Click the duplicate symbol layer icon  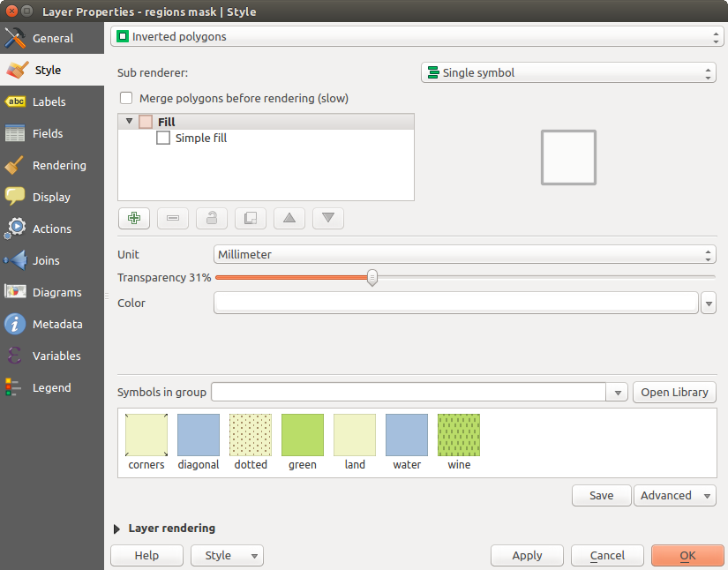pos(250,218)
